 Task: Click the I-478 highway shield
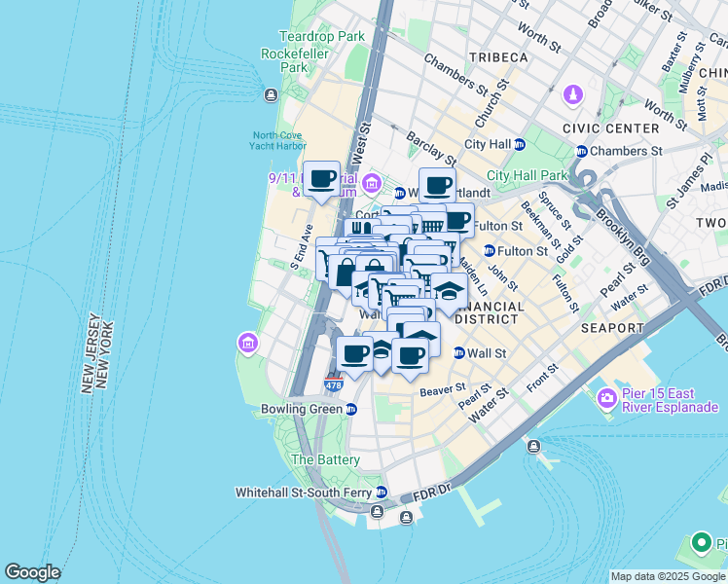click(334, 384)
